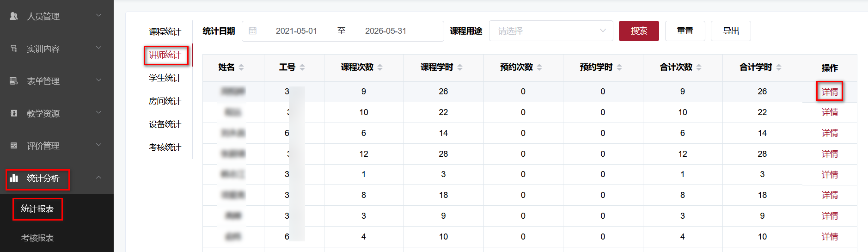Screen dimensions: 868x252
Task: Sort by 合计学时 column arrows
Action: tap(779, 68)
